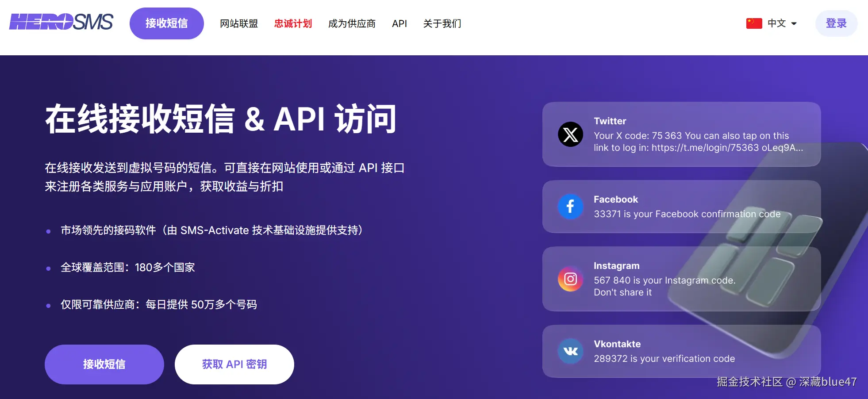The height and width of the screenshot is (399, 868).
Task: Click the Facebook logo icon
Action: pos(570,207)
